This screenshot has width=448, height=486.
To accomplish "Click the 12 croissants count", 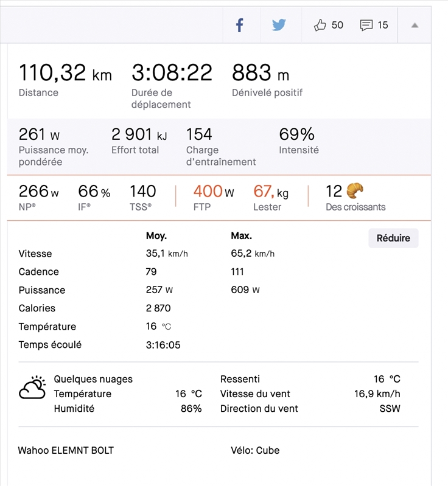I will (x=334, y=191).
